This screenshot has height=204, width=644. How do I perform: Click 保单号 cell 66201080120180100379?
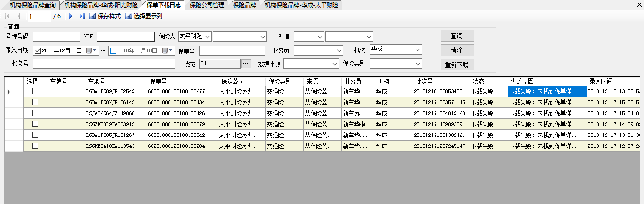click(182, 124)
